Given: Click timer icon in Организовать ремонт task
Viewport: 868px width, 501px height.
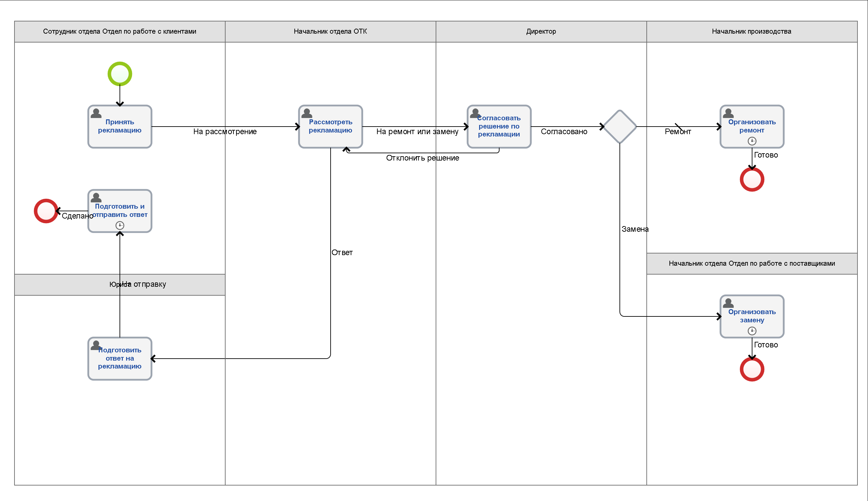Looking at the screenshot, I should coord(752,141).
